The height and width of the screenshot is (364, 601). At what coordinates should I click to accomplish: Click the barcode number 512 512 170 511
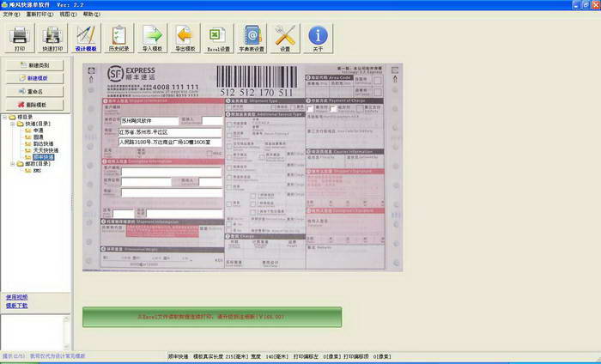256,93
